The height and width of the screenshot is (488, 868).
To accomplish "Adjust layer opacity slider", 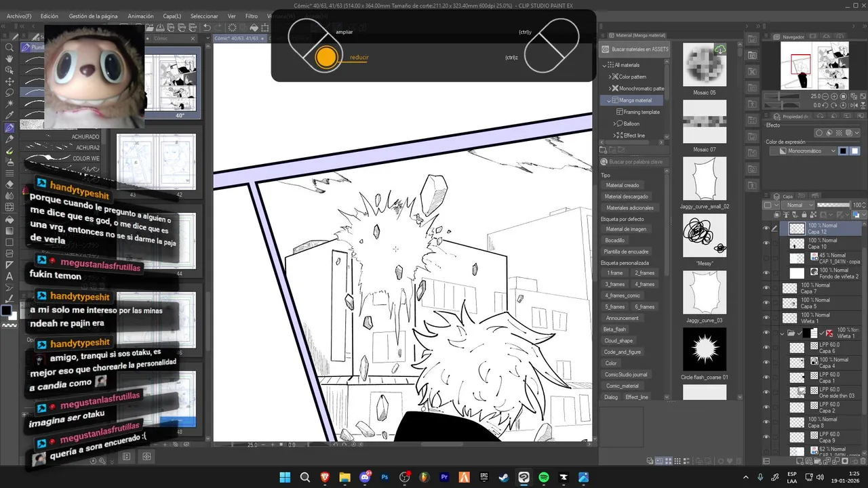I will [833, 205].
